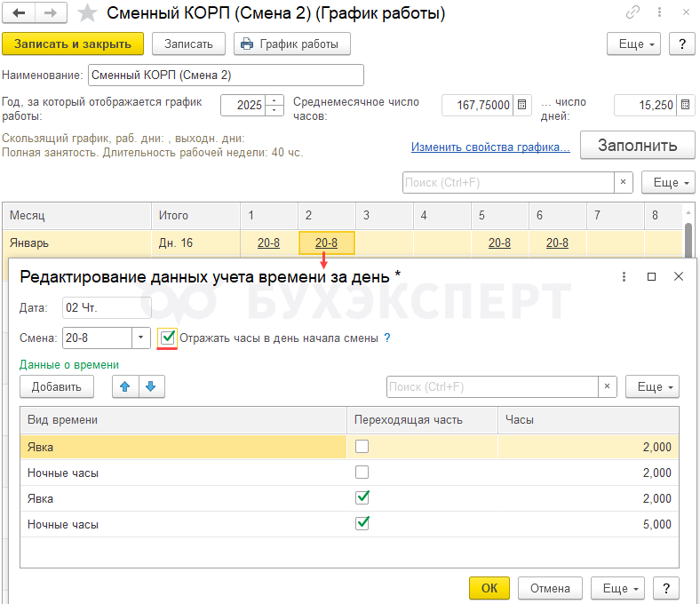
Task: Uncheck 'Переходящая часть' for last Ночные часы row
Action: (x=362, y=524)
